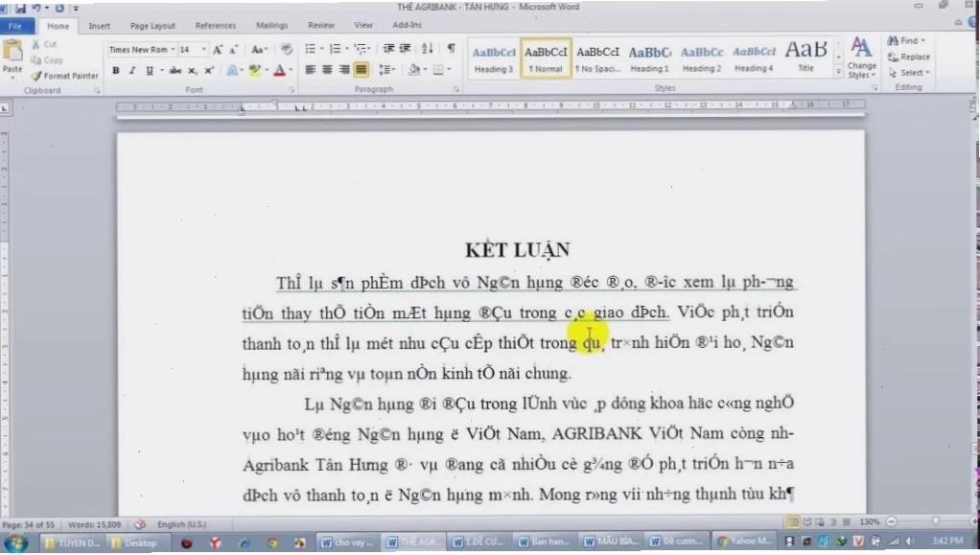980x555 pixels.
Task: Apply Justify alignment
Action: [x=362, y=69]
